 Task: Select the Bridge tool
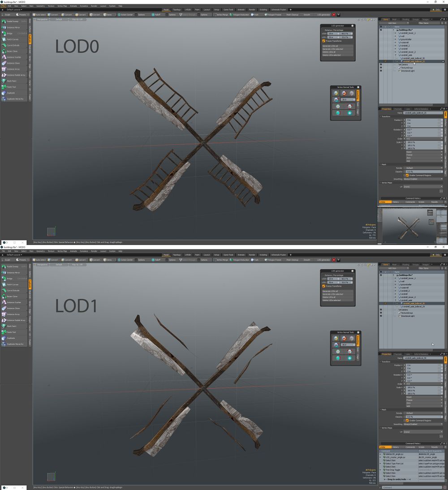click(11, 34)
